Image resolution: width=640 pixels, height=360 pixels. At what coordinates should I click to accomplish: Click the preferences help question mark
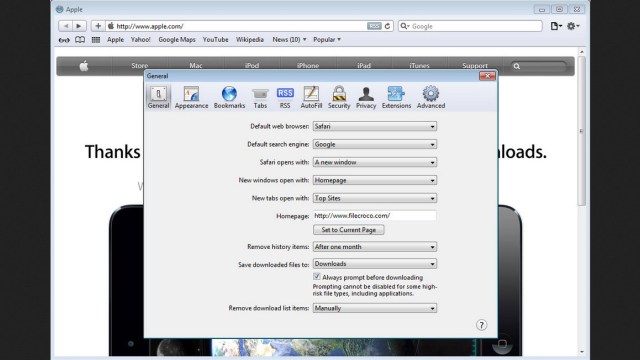[x=481, y=325]
